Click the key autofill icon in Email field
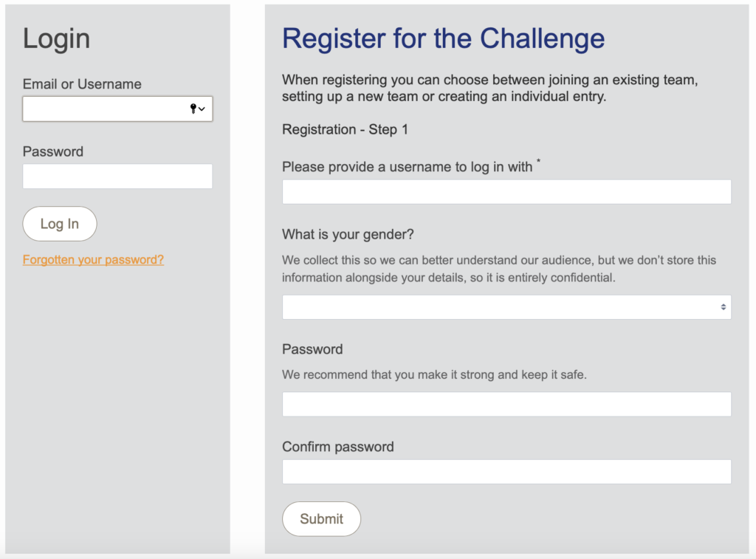Screen dimensions: 756x559 tap(193, 109)
